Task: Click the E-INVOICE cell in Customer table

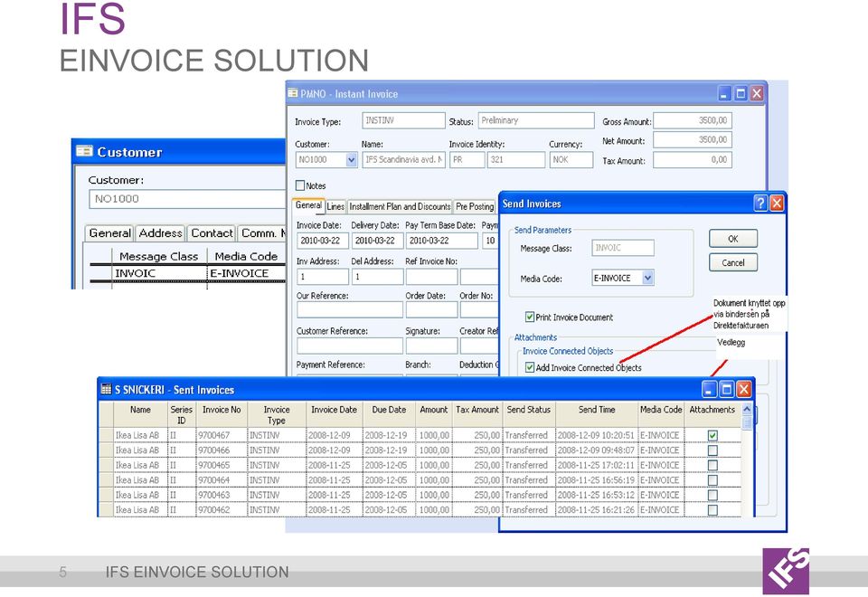Action: [246, 273]
